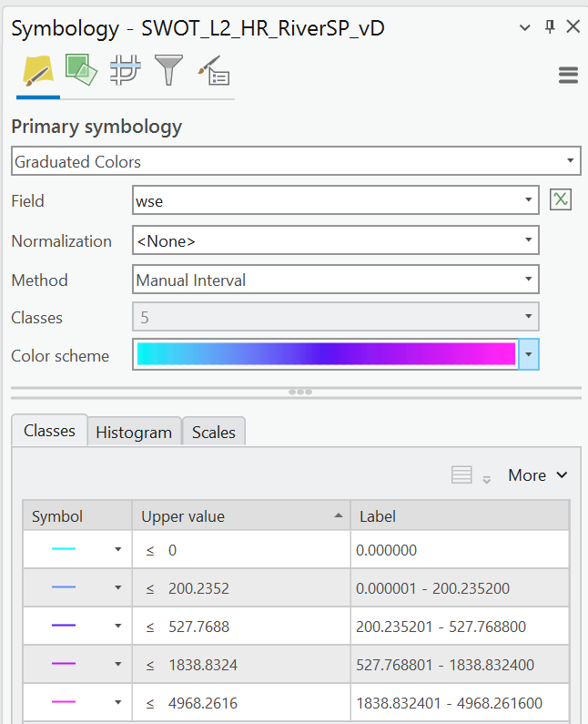Image resolution: width=588 pixels, height=724 pixels.
Task: Open the Classes count dropdown
Action: coord(336,317)
